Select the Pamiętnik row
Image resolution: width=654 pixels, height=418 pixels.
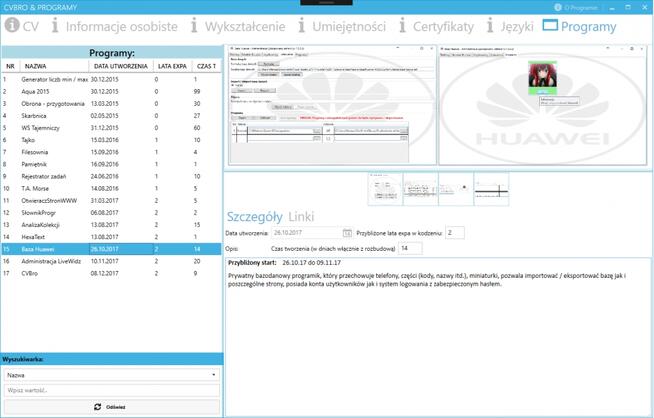[111, 164]
